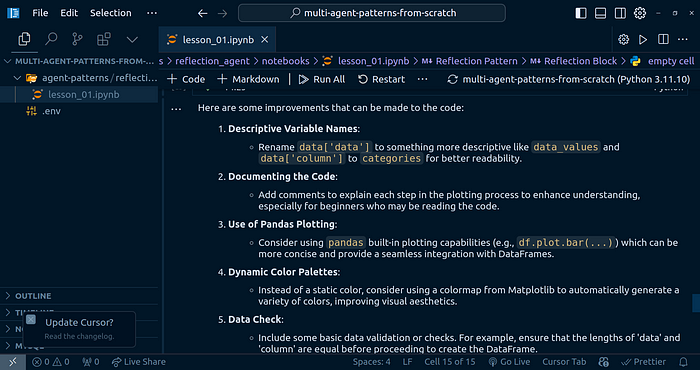Screen dimensions: 700x370
Task: Click the Split Editor icon
Action: pos(663,40)
